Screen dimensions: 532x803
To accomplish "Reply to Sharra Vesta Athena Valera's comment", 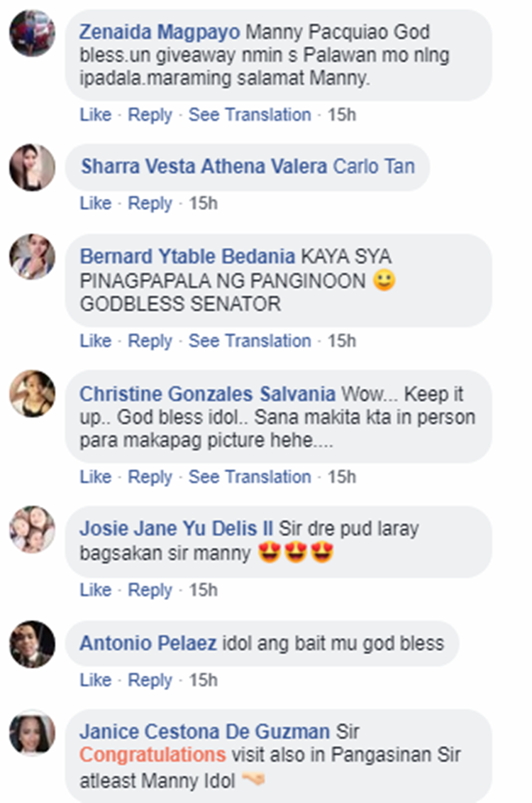I will pyautogui.click(x=150, y=204).
